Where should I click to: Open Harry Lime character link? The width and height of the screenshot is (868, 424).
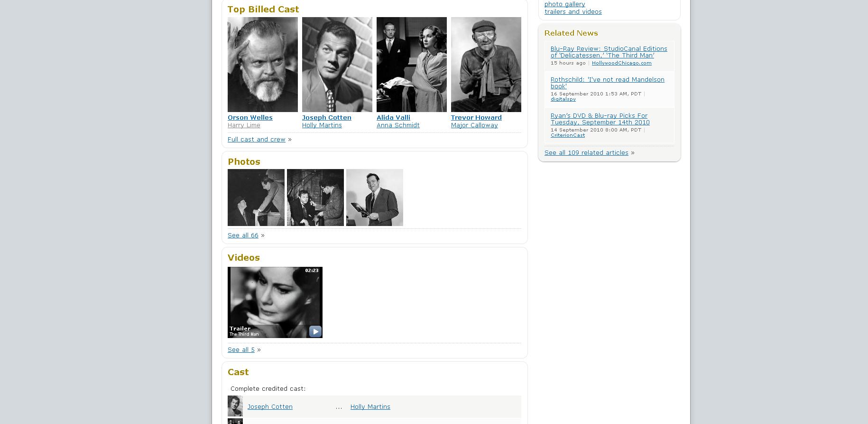244,125
